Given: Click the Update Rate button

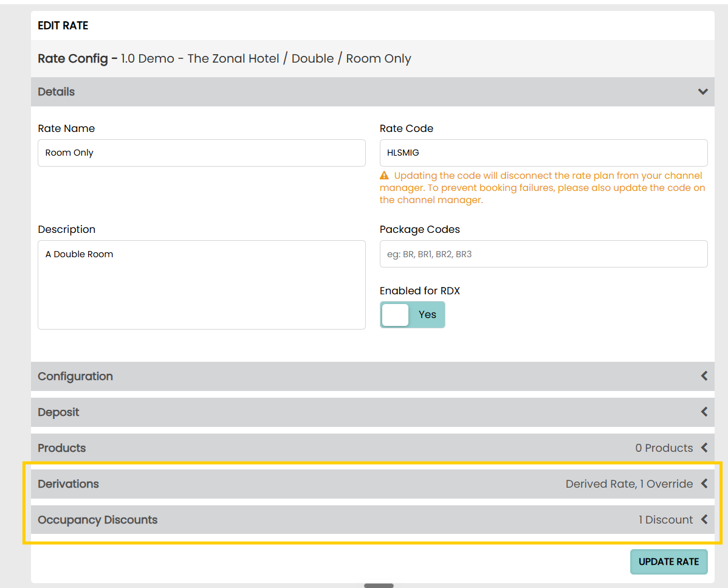Looking at the screenshot, I should (668, 561).
